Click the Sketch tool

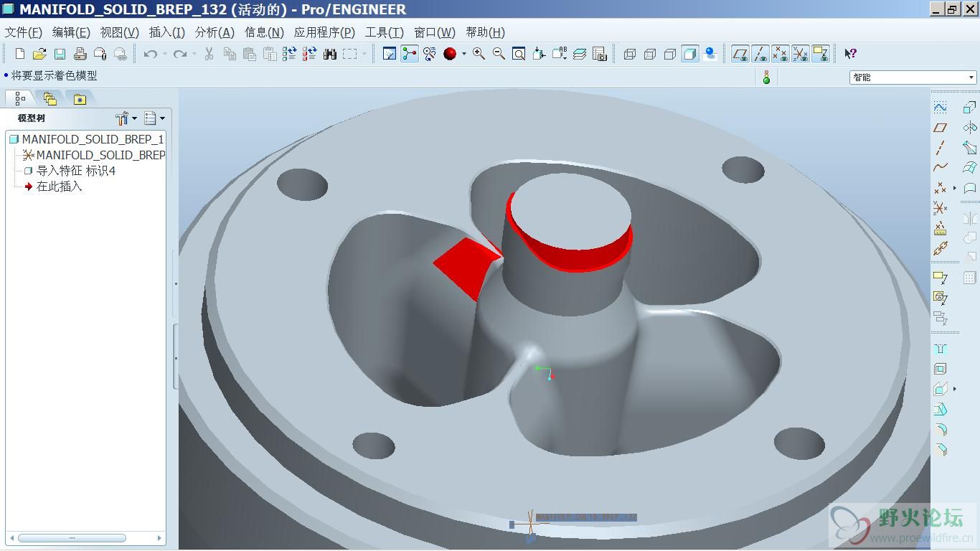(x=940, y=108)
